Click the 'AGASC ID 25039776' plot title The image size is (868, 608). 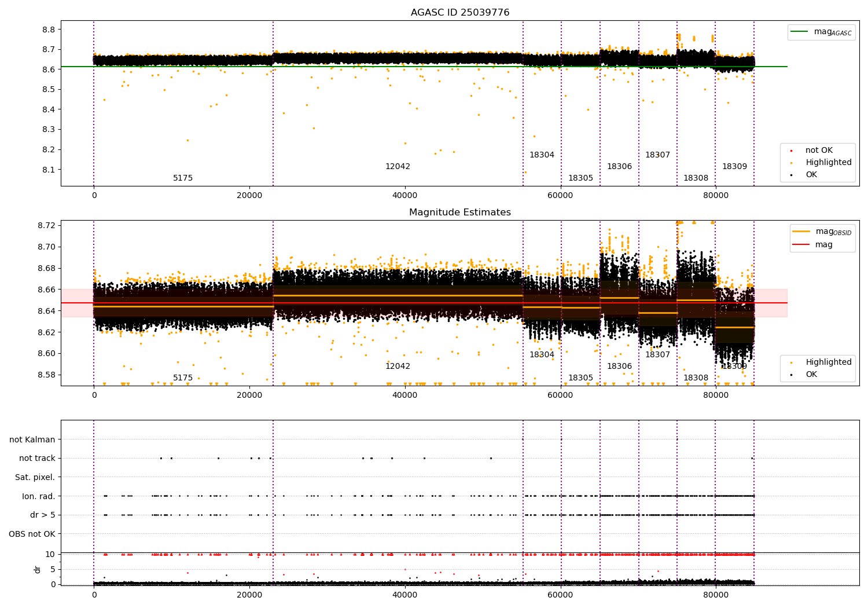point(460,13)
